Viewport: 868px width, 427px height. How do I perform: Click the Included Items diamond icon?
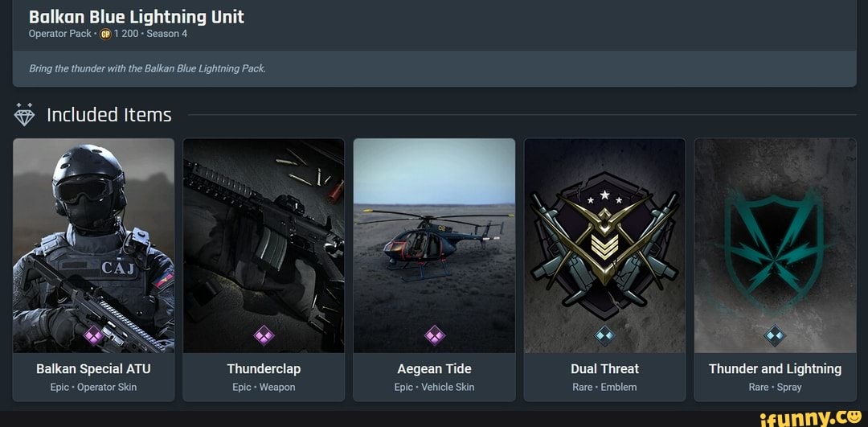pyautogui.click(x=25, y=115)
